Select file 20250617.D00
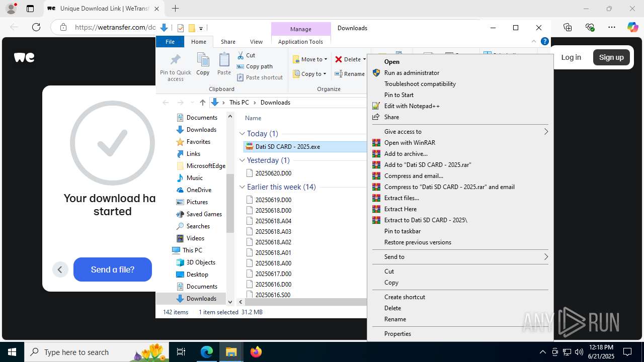 (x=273, y=274)
